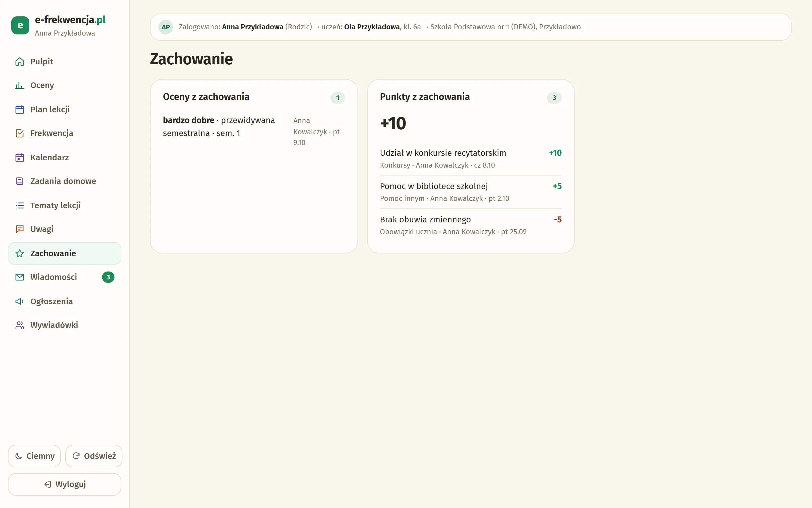
Task: Click the -5 points value
Action: [558, 219]
